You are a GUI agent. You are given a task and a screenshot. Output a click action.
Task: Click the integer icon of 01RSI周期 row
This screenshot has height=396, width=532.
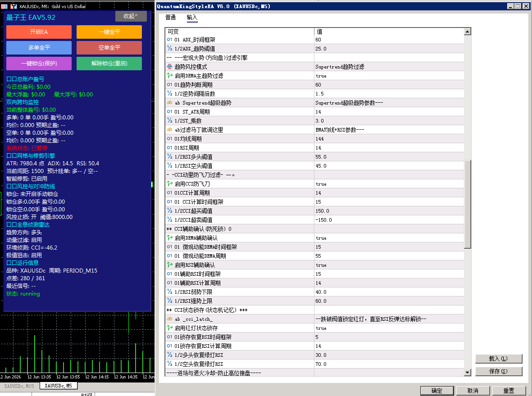(x=170, y=148)
